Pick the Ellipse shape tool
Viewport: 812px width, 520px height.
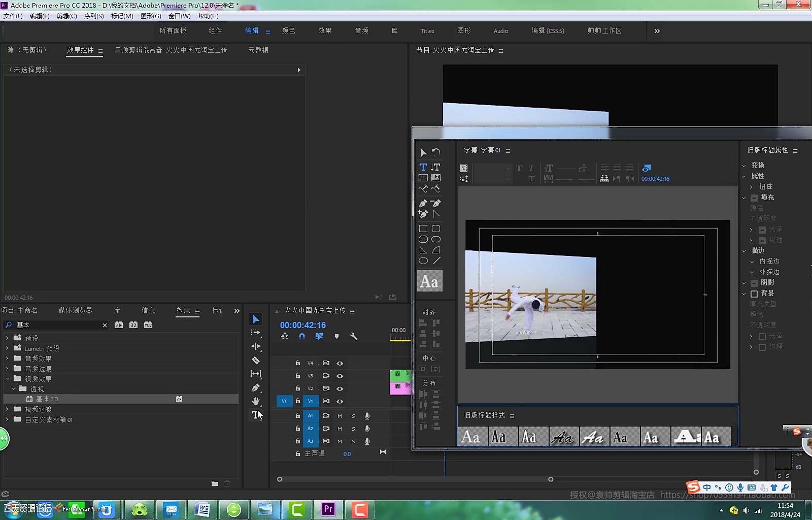(423, 261)
